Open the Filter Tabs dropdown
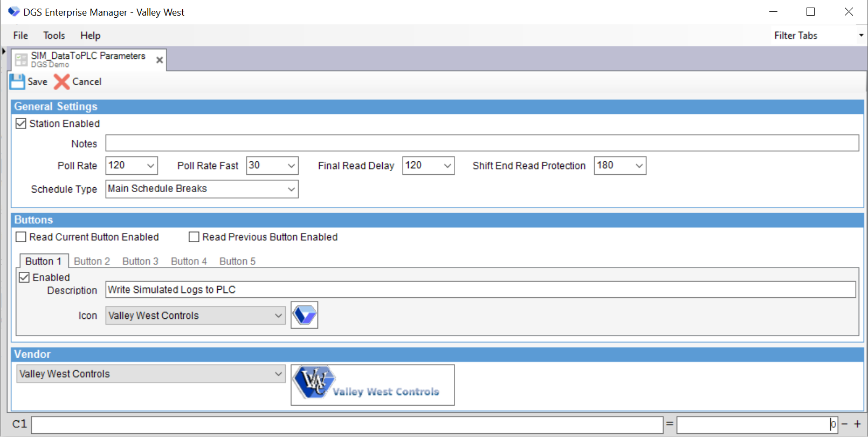Image resolution: width=868 pixels, height=437 pixels. click(861, 36)
